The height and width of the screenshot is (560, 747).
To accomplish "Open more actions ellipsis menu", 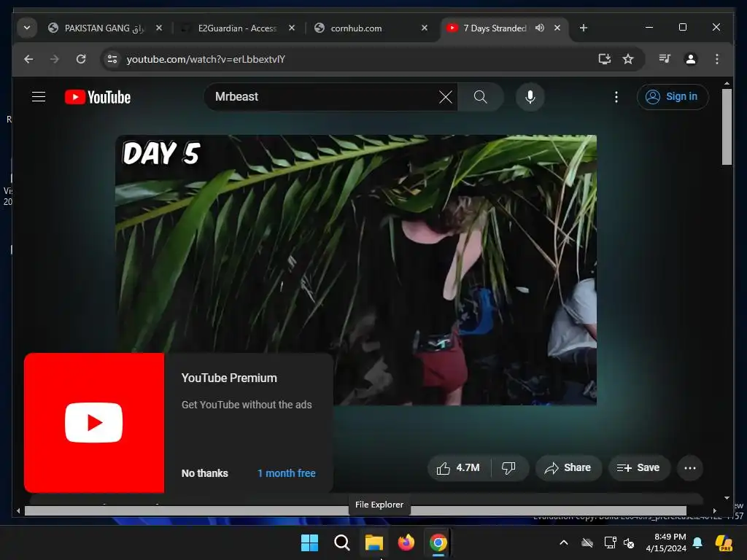I will click(x=690, y=468).
